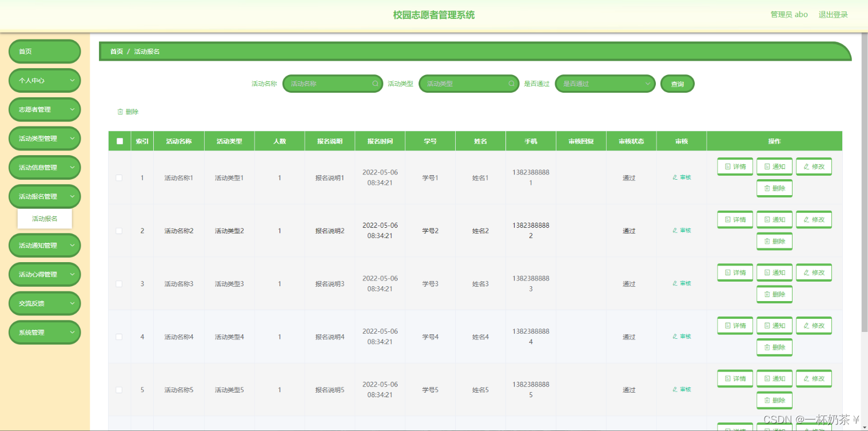Open 通知 for 活动名称2 row
This screenshot has height=431, width=868.
pos(775,220)
